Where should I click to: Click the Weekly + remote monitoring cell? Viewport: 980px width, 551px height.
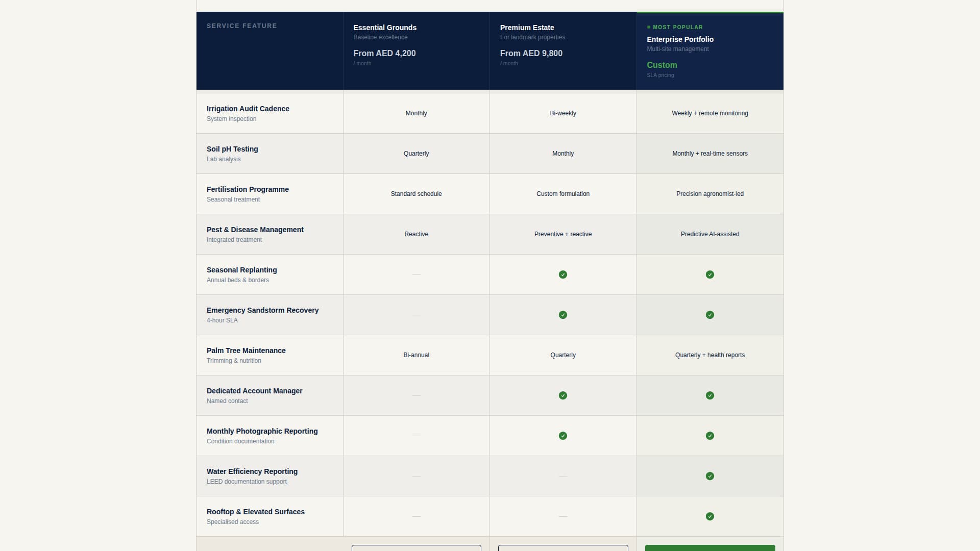(x=710, y=113)
